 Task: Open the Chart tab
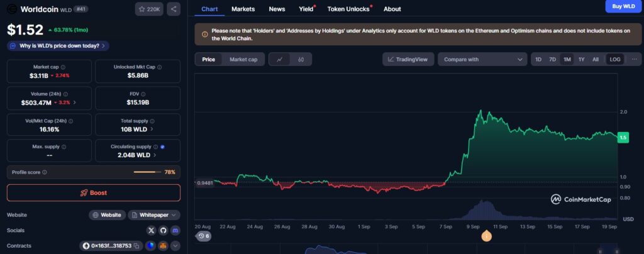tap(209, 9)
